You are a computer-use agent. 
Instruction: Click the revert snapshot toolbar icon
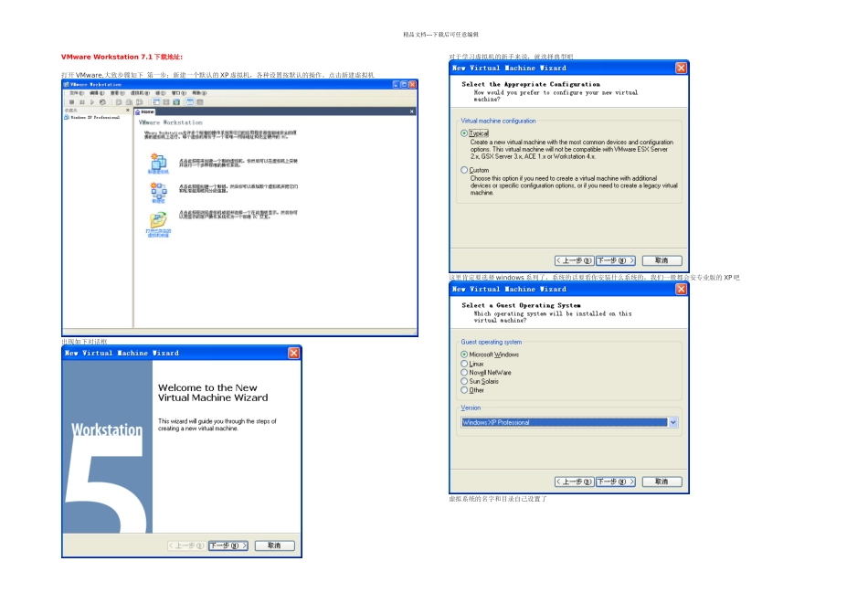(x=129, y=101)
